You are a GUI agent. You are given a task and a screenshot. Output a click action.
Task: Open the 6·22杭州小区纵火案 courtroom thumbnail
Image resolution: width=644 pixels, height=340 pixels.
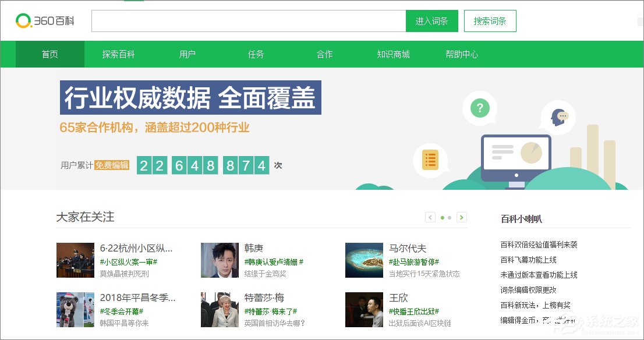[x=75, y=260]
